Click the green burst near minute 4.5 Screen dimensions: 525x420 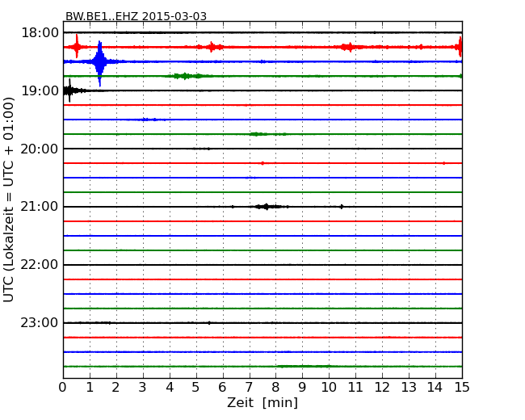point(185,76)
